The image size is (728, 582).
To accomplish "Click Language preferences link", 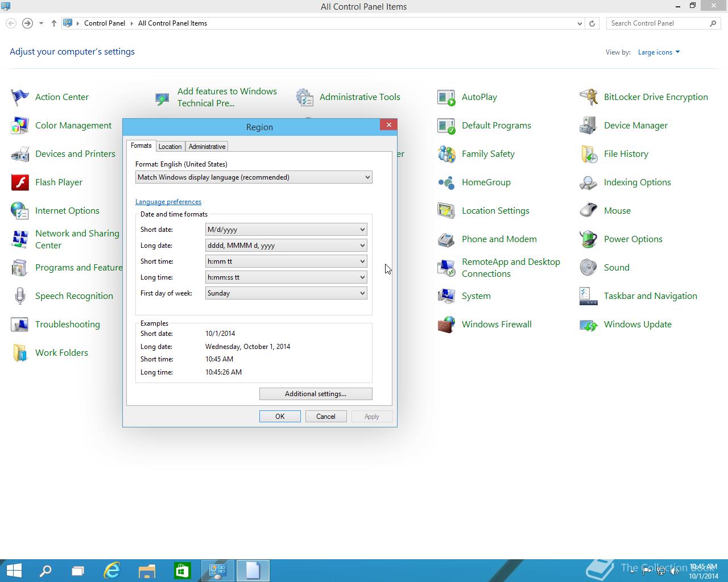I will (168, 202).
